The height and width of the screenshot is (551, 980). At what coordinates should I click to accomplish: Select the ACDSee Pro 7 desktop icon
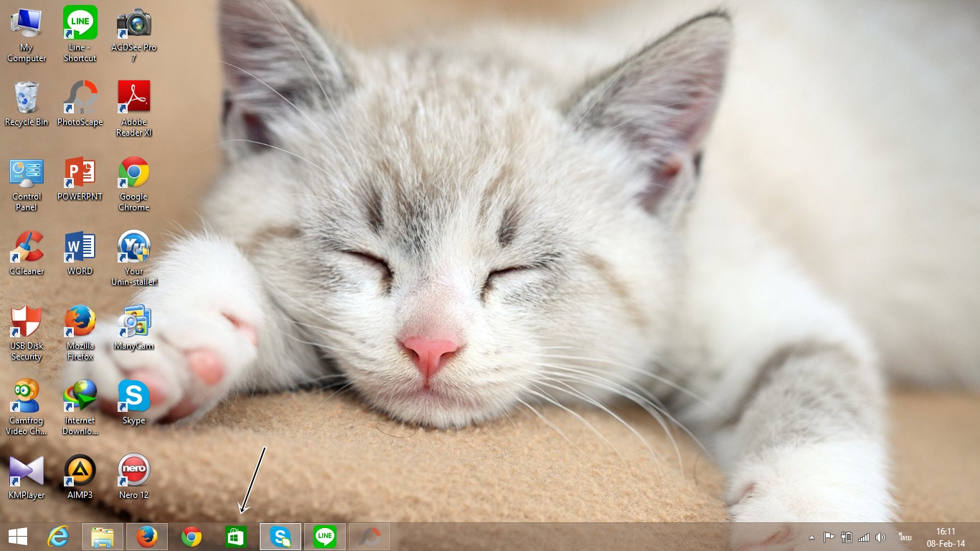133,34
